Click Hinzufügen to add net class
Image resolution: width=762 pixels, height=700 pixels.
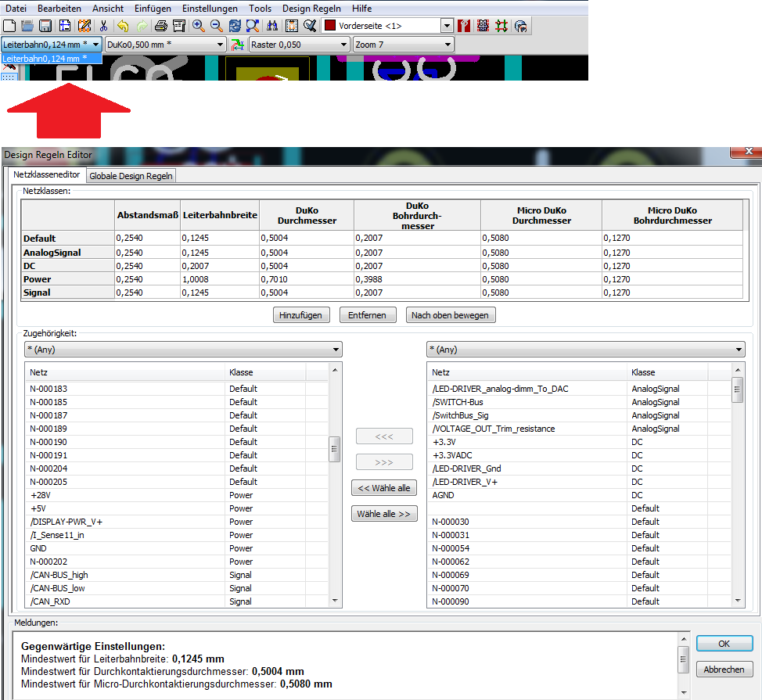click(301, 314)
